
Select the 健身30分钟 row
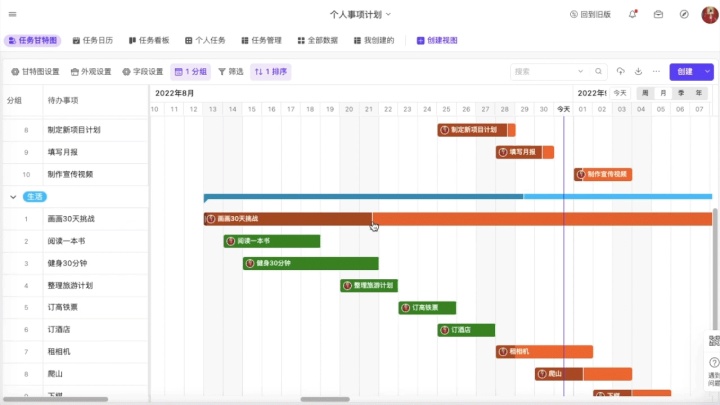click(76, 263)
